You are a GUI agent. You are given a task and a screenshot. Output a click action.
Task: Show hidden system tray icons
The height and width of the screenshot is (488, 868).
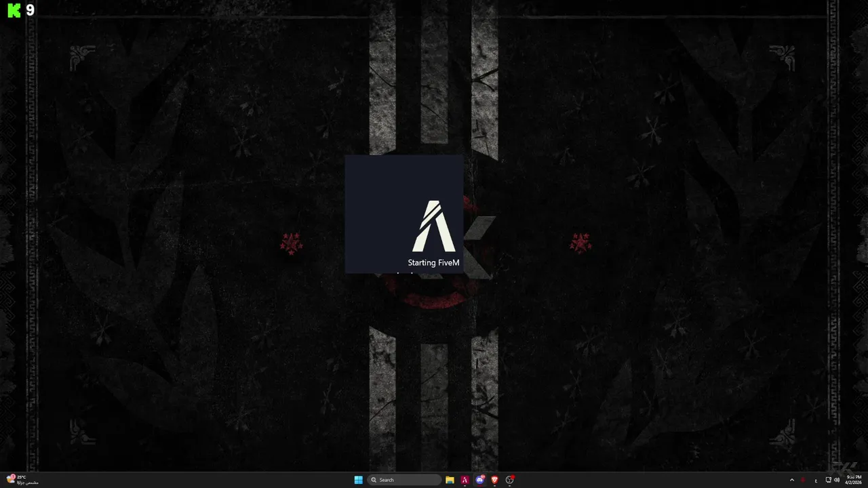(x=791, y=480)
